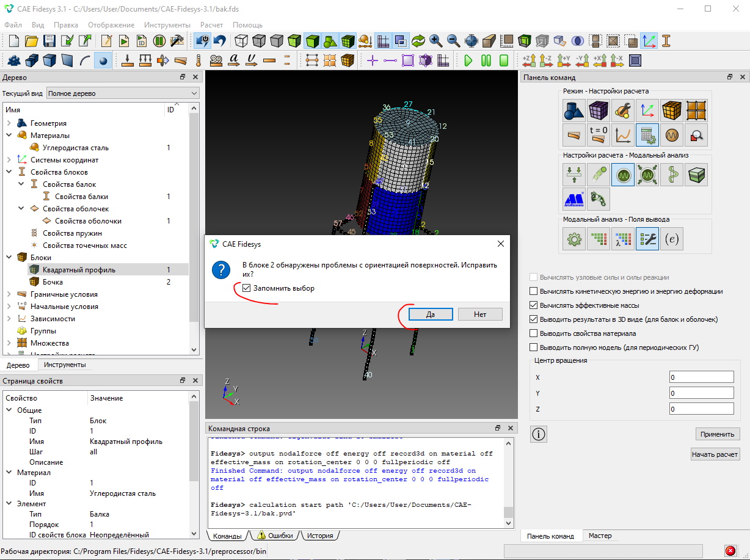
Task: Click the Z rotation center field
Action: 702,409
